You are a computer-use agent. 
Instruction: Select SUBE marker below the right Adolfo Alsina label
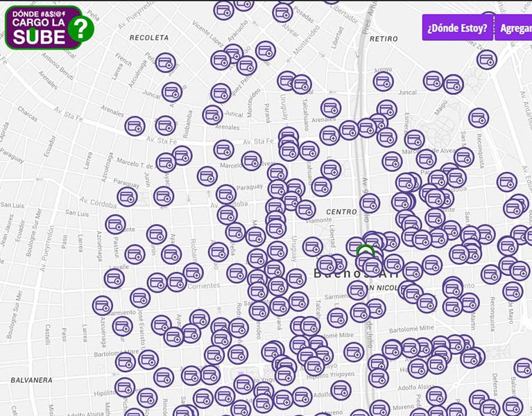point(436,396)
